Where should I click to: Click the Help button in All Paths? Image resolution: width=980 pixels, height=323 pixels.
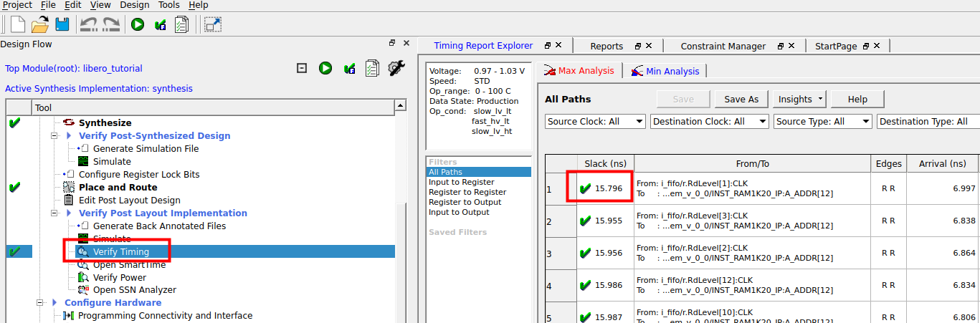pyautogui.click(x=857, y=99)
